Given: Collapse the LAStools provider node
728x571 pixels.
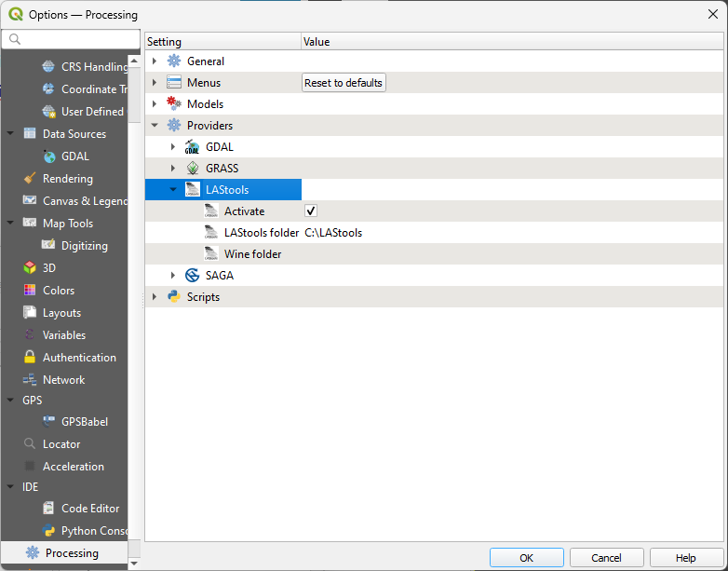Looking at the screenshot, I should click(173, 190).
